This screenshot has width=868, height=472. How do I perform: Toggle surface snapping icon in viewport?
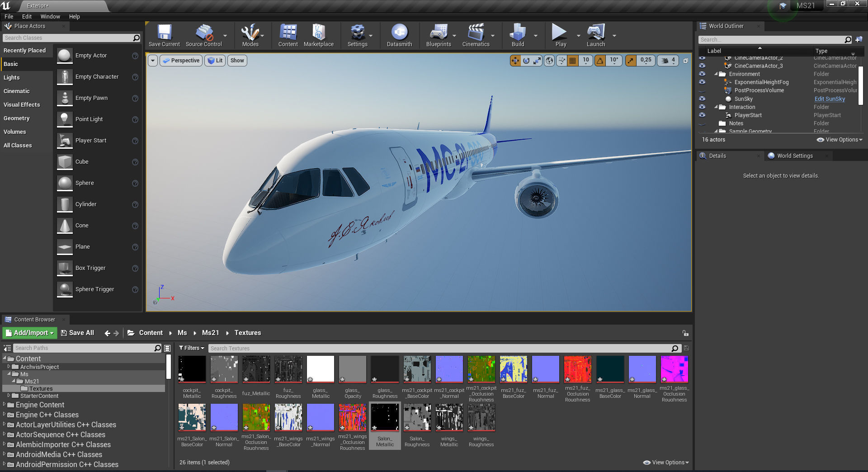tap(561, 61)
